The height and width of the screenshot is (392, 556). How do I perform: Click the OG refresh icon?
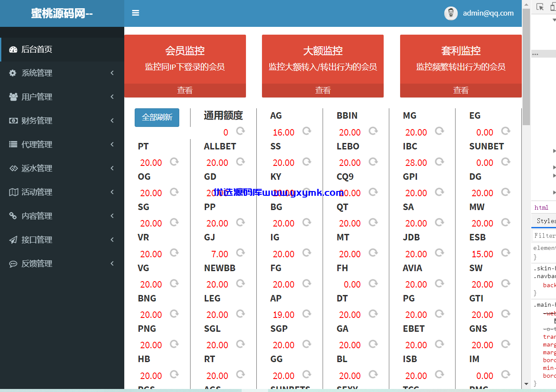[174, 192]
